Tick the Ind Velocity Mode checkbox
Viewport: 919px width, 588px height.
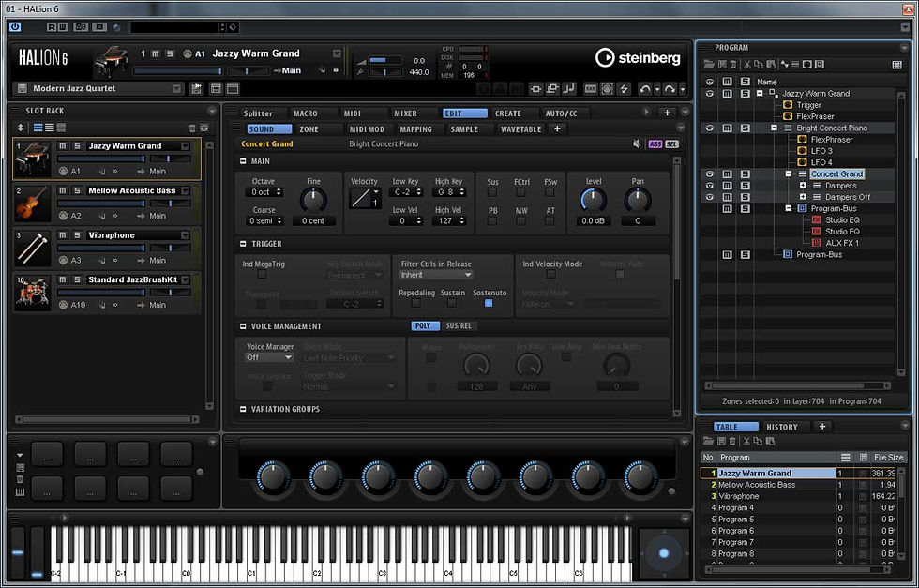(x=551, y=275)
